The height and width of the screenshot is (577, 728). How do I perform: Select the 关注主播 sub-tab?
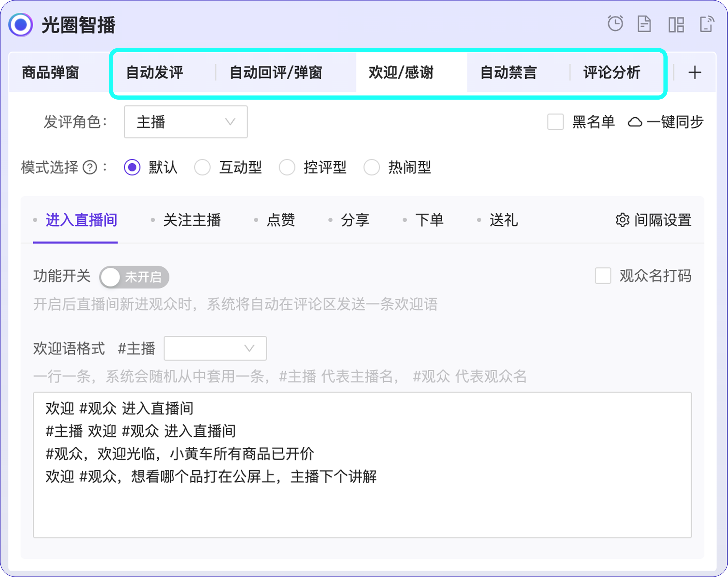coord(192,220)
